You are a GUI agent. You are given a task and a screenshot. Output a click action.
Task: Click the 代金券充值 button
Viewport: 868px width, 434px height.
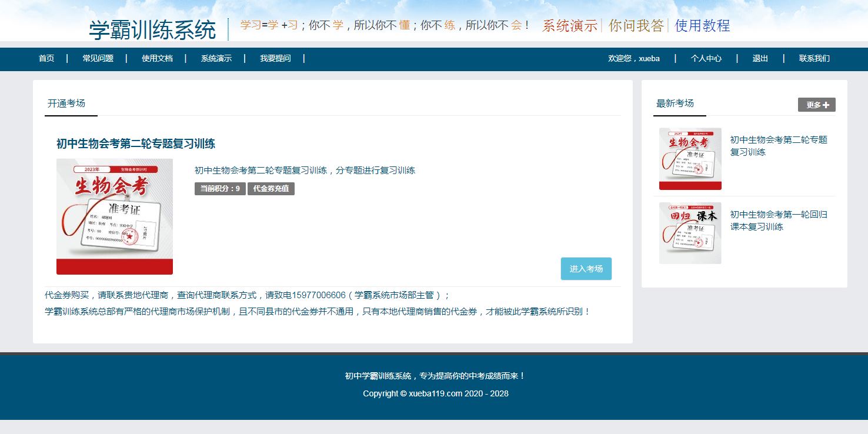point(271,189)
